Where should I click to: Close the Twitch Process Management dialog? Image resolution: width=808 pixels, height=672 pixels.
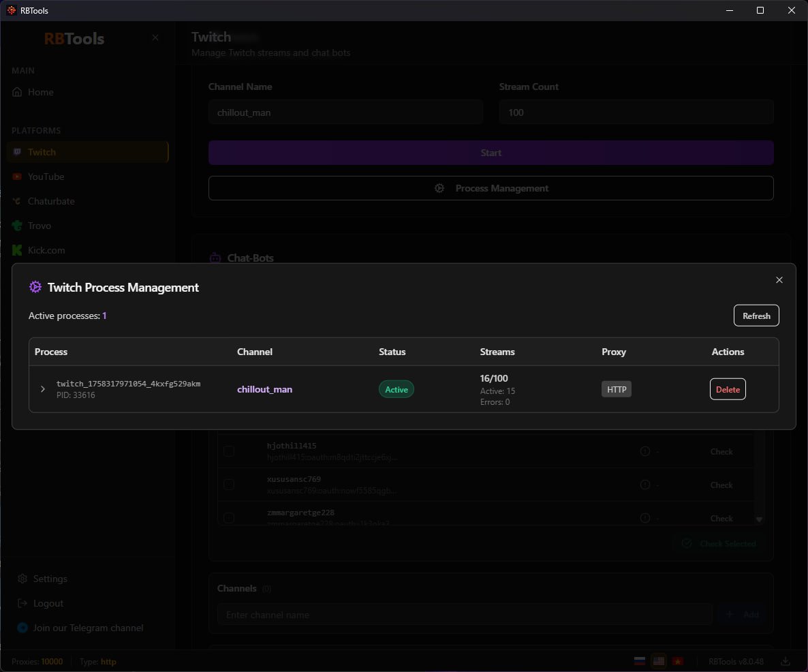(779, 280)
